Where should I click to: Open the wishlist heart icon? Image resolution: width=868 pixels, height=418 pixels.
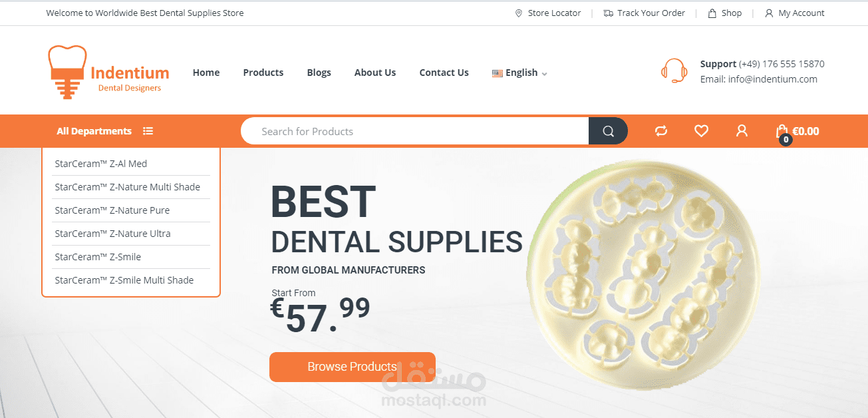(701, 131)
